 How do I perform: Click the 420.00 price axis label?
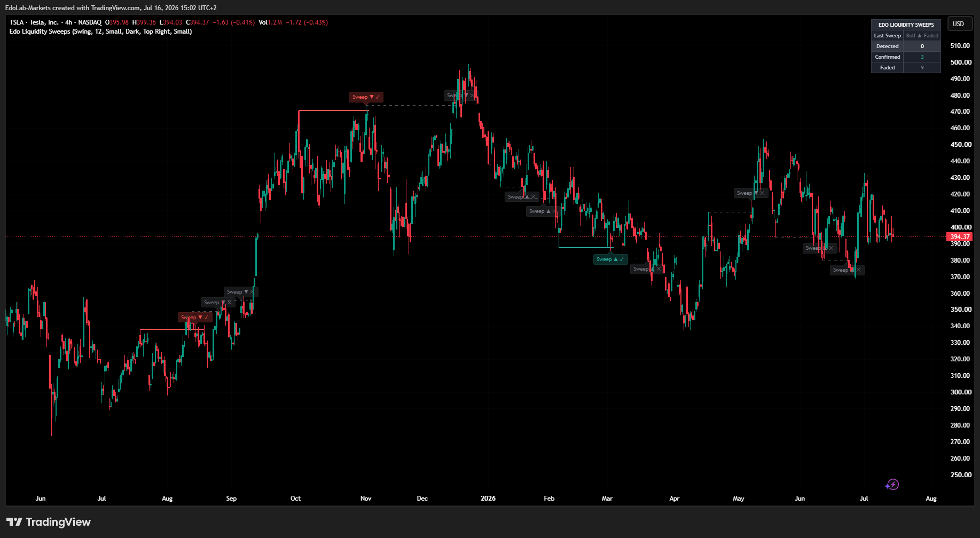960,194
